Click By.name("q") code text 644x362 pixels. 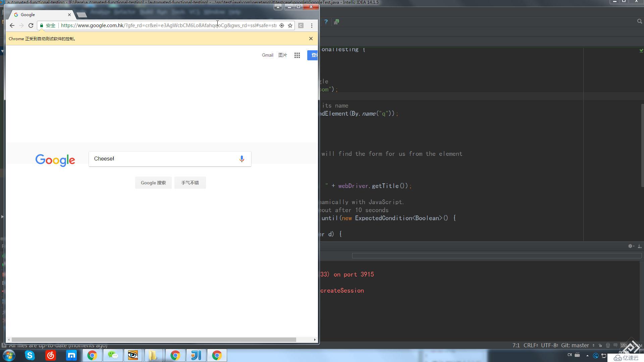pos(373,114)
